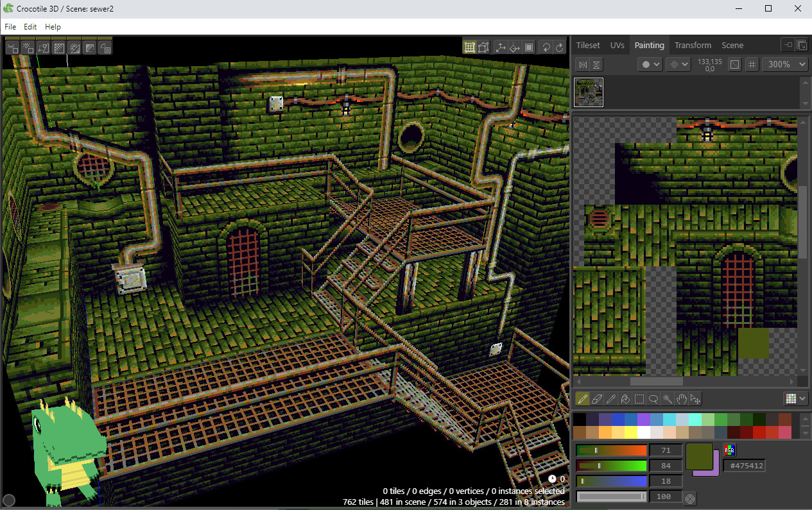This screenshot has height=510, width=812.
Task: Click the hex color field showing #475412
Action: [x=744, y=465]
